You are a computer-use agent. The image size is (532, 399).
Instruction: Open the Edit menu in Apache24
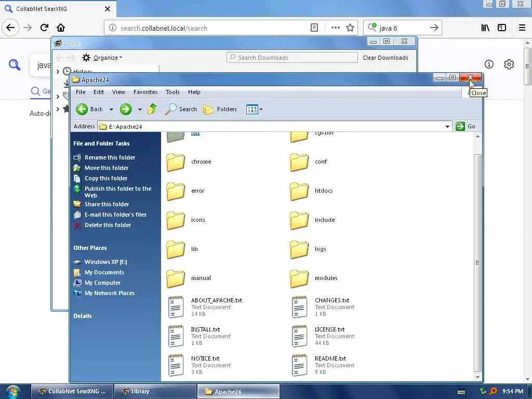click(99, 92)
